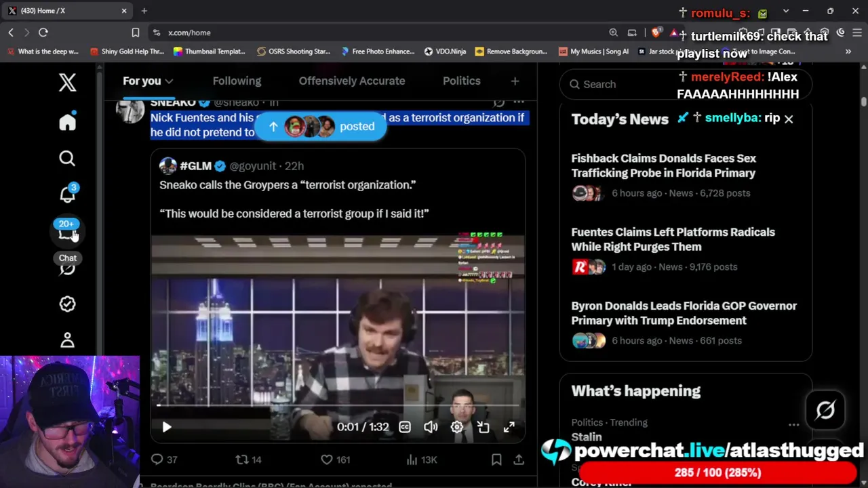The width and height of the screenshot is (868, 488).
Task: Open the floating Grok button
Action: (x=825, y=410)
